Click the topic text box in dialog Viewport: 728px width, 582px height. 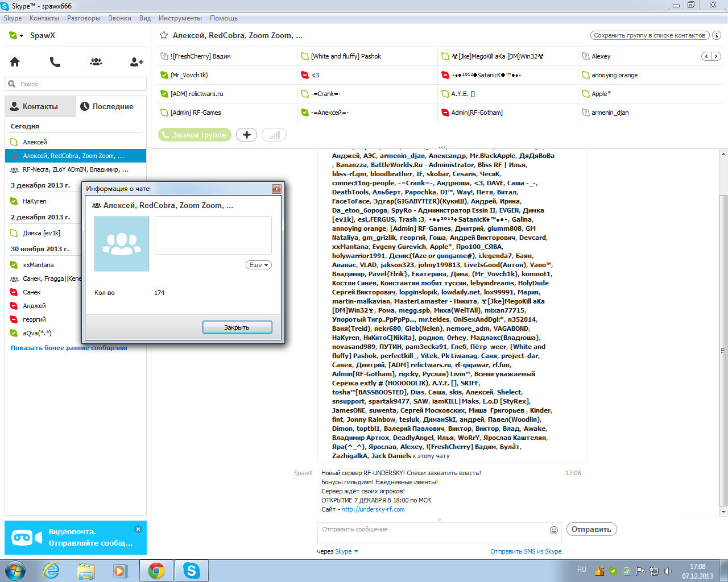pos(213,235)
